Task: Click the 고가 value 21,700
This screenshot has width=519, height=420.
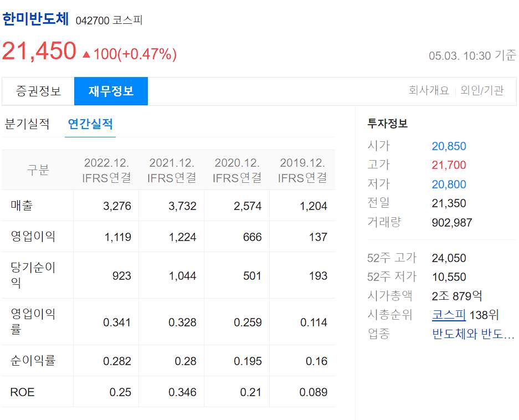Action: point(449,165)
